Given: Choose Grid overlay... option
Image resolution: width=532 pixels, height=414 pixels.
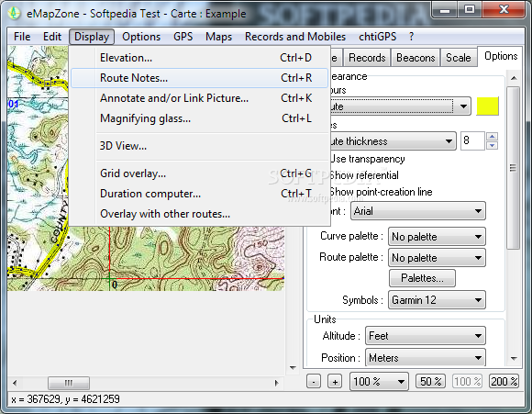Looking at the screenshot, I should [200, 173].
